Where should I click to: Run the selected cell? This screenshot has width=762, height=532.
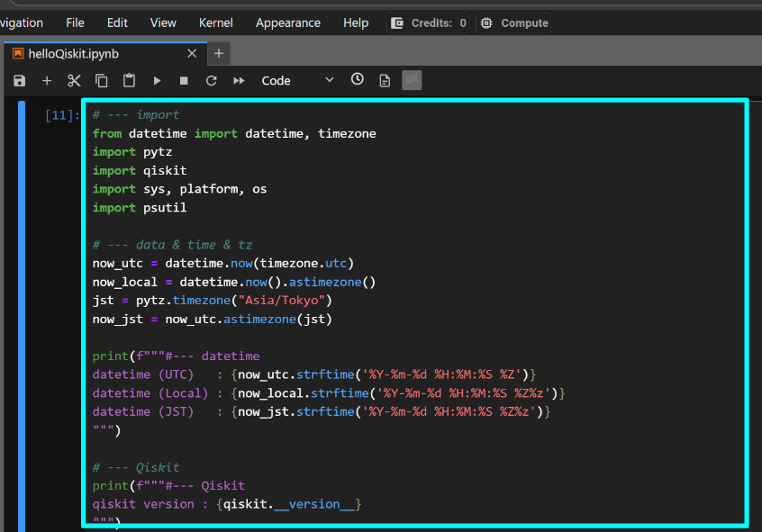coord(157,81)
